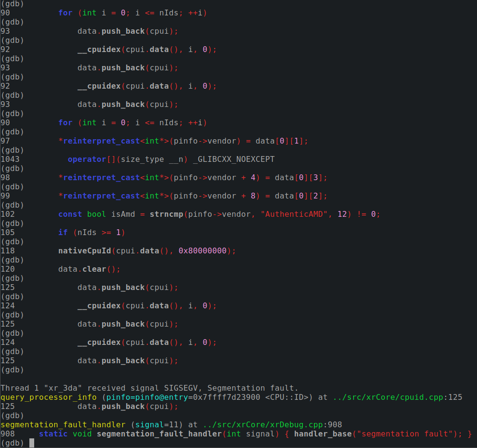Screen dimensions: 477x448
Task: Click the last (gdb) prompt
Action: [12, 442]
